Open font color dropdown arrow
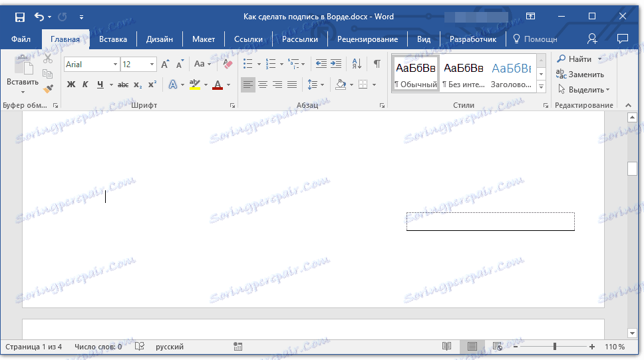 228,85
